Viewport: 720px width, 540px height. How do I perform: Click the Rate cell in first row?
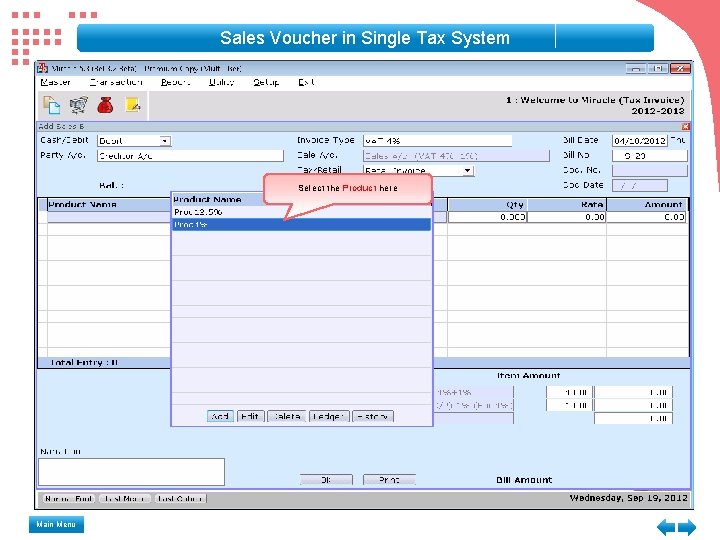[x=567, y=217]
